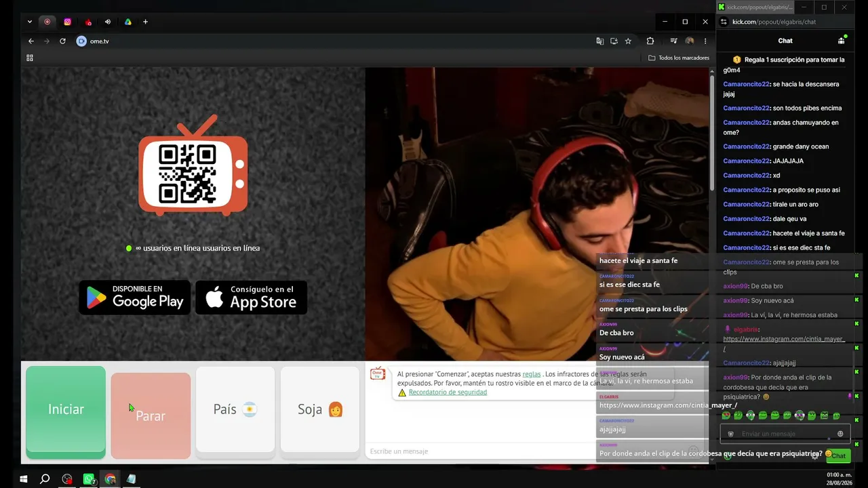Open Windows taskbar search
This screenshot has width=868, height=488.
45,479
